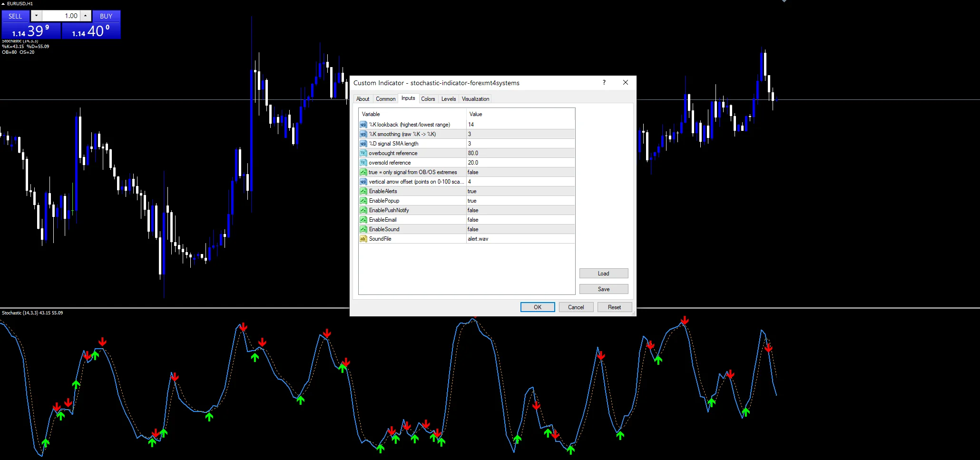The image size is (980, 460).
Task: Open the About tab
Action: pyautogui.click(x=363, y=99)
